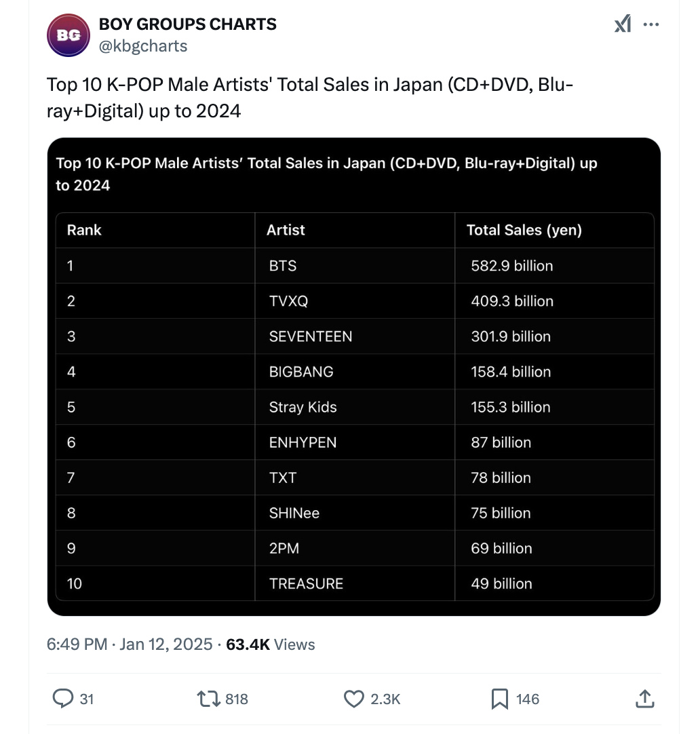Click the 146 bookmarks count
700x734 pixels.
(528, 699)
